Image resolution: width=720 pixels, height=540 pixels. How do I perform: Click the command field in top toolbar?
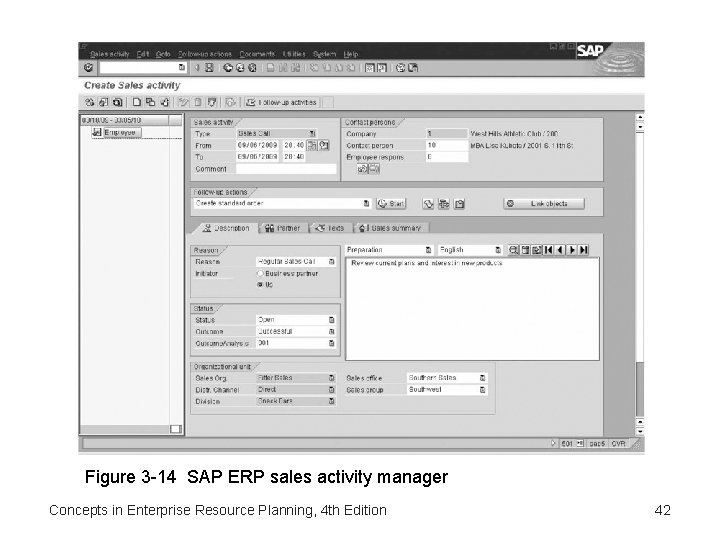143,68
